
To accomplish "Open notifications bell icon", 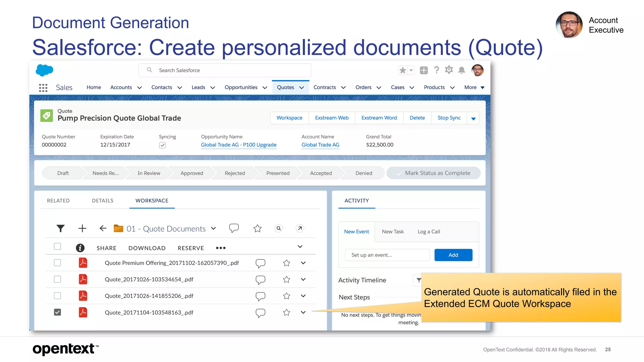I will click(462, 70).
